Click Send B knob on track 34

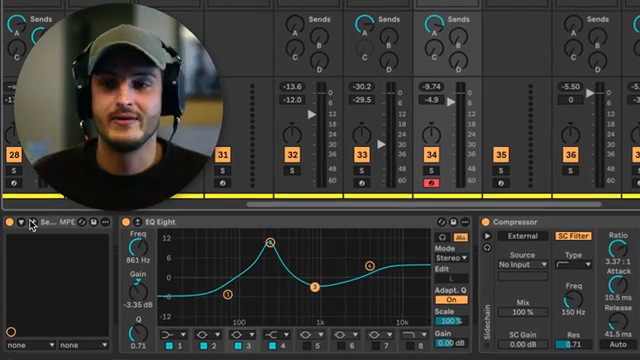458,37
